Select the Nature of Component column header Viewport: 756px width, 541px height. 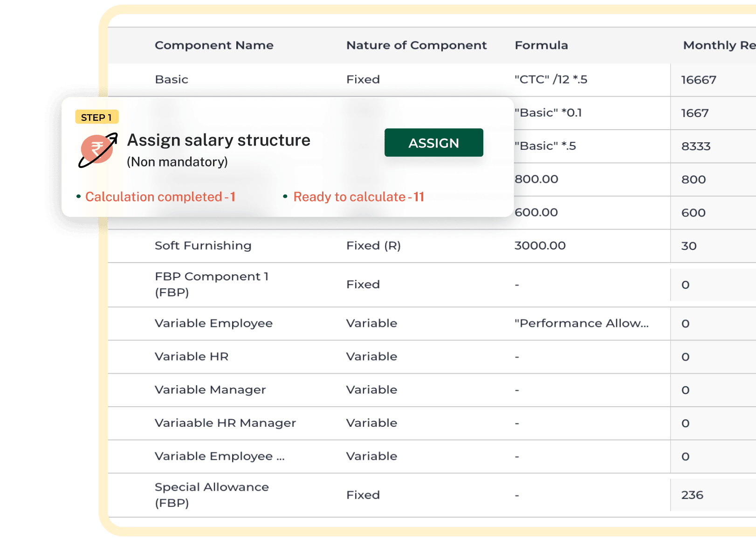pyautogui.click(x=416, y=45)
